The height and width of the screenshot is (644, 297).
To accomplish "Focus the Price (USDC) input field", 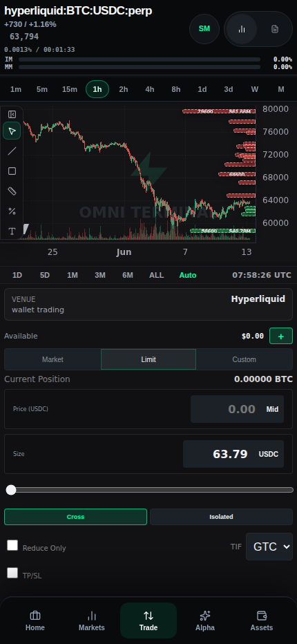I will point(226,409).
